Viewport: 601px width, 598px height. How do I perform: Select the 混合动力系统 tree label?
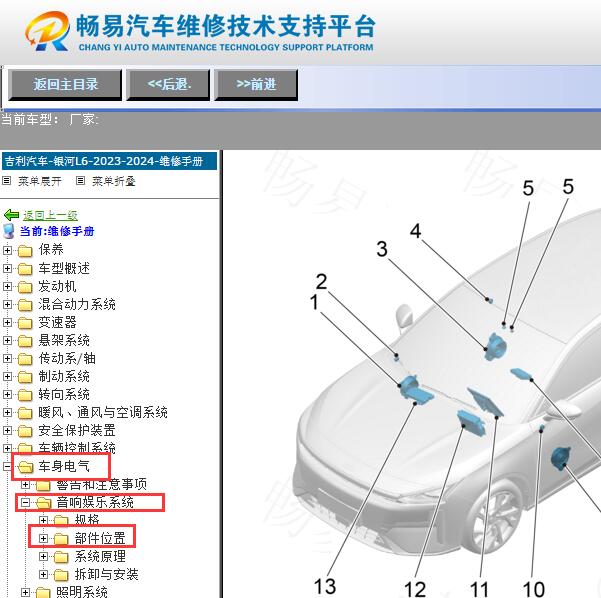[77, 304]
